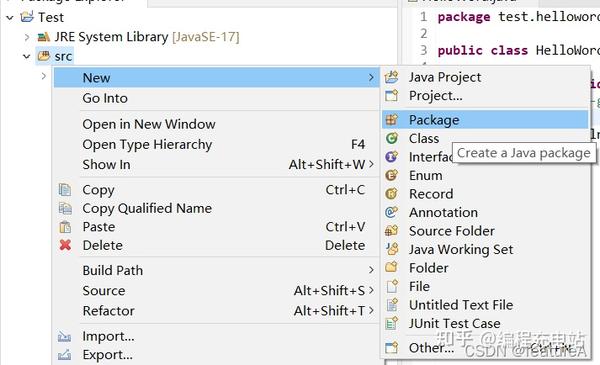Image resolution: width=600 pixels, height=365 pixels.
Task: Choose Source Folder from submenu
Action: (x=485, y=231)
